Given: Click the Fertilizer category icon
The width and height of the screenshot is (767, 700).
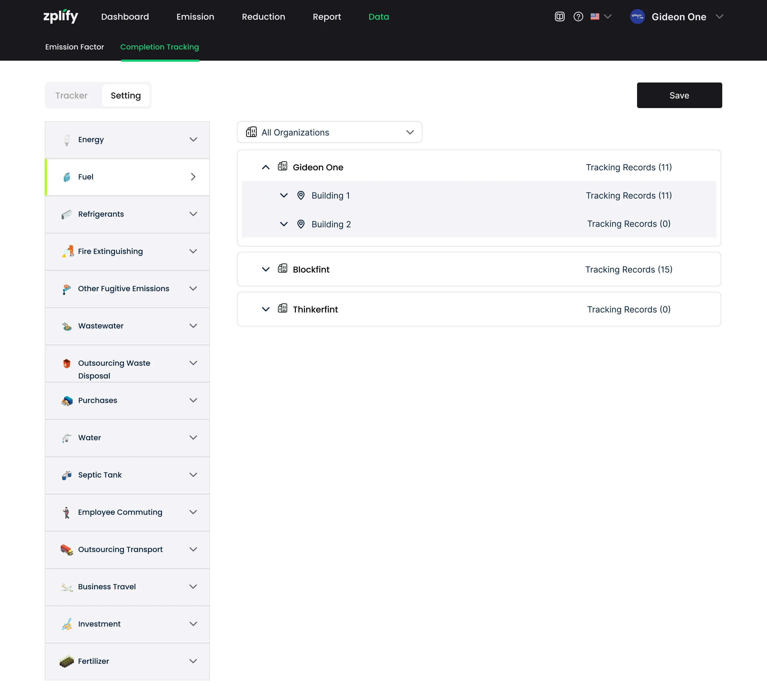Looking at the screenshot, I should point(67,661).
